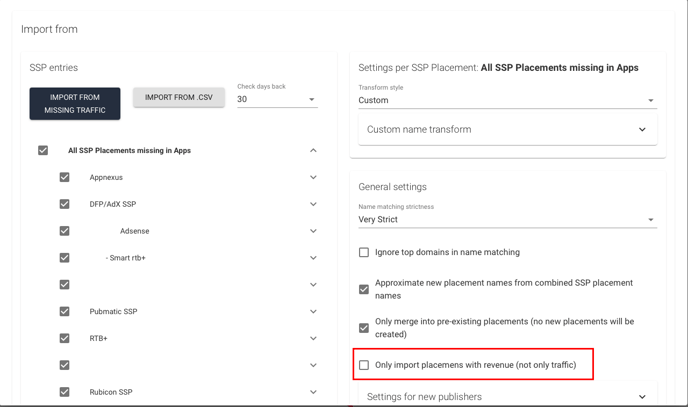
Task: Expand the Adsense row chevron
Action: [313, 231]
